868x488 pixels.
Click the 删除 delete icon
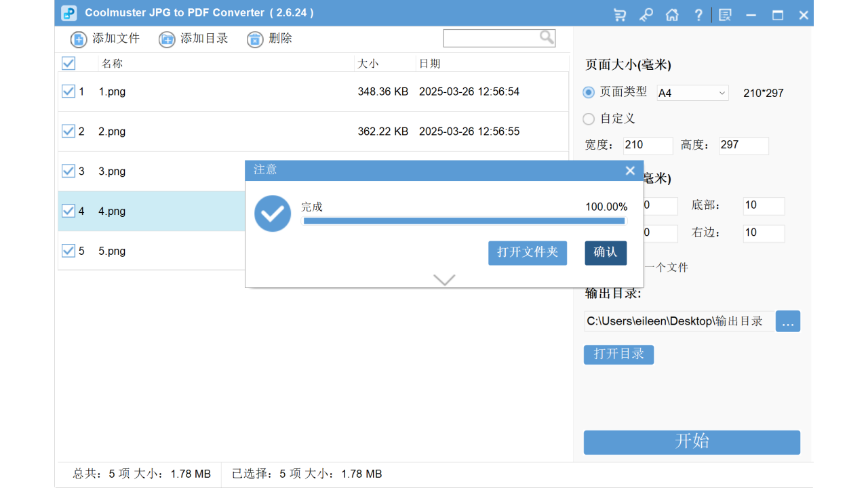(x=254, y=39)
